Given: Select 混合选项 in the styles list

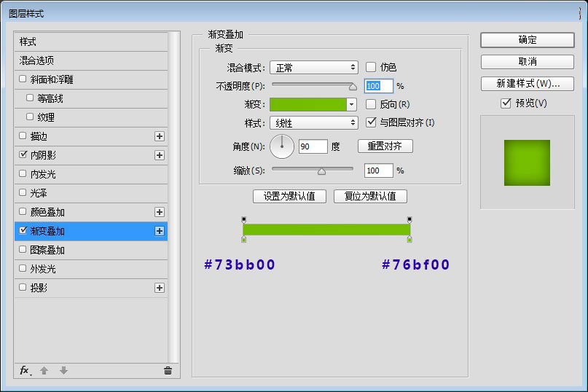Looking at the screenshot, I should coord(36,60).
